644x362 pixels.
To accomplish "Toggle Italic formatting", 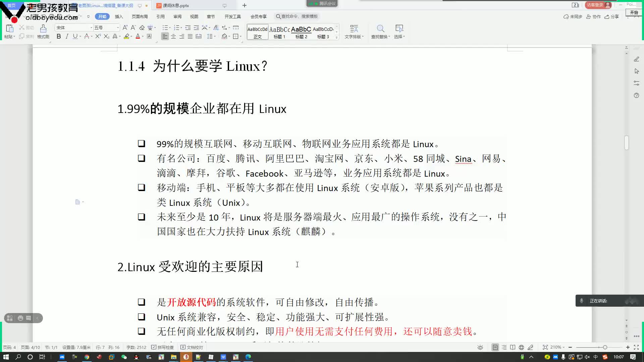I will [x=67, y=36].
